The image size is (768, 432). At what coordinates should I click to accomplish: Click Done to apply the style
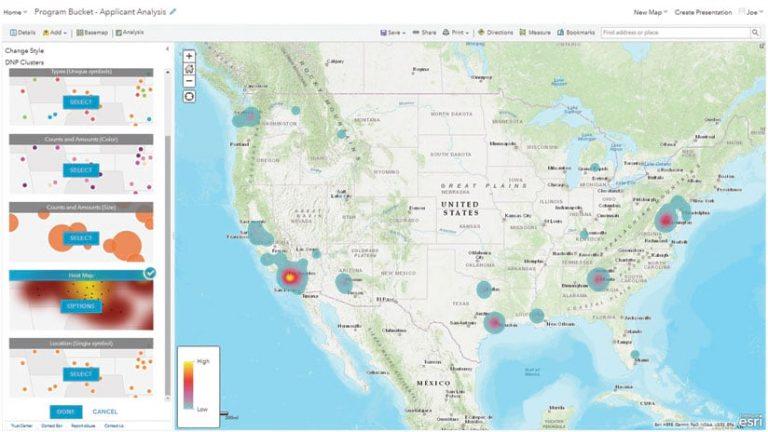pos(66,411)
